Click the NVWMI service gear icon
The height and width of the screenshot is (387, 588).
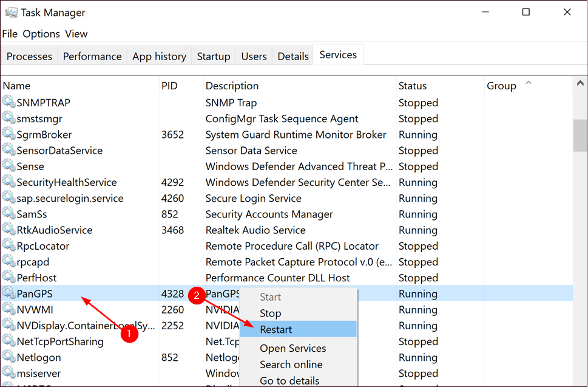[8, 309]
